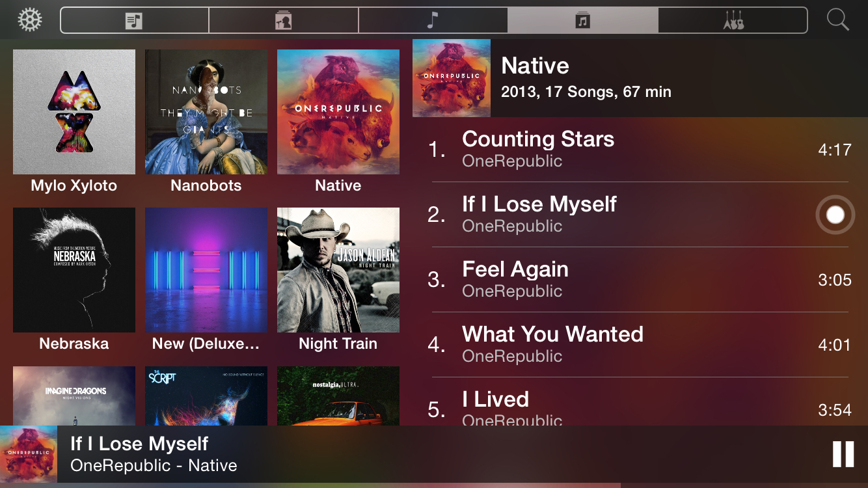The image size is (868, 488).
Task: Open the Genres guitars tab icon
Action: (x=733, y=20)
